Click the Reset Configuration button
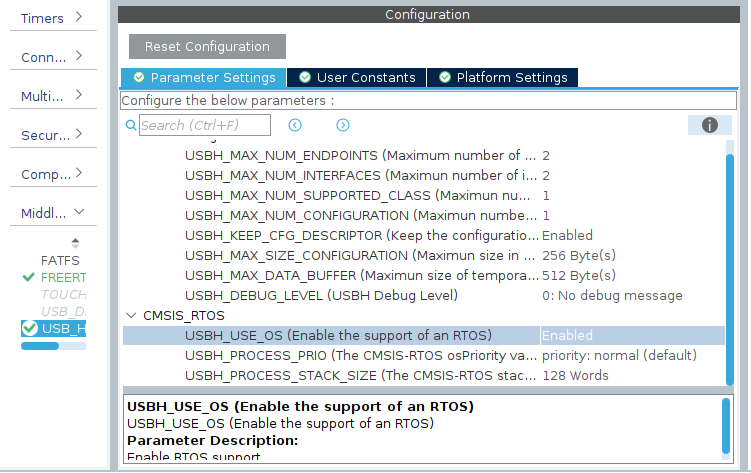Image resolution: width=751 pixels, height=473 pixels. (x=207, y=46)
